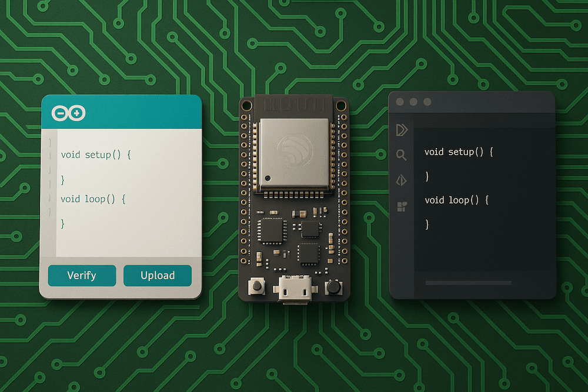Click the horizontal scrollbar at the editor bottom

point(469,282)
